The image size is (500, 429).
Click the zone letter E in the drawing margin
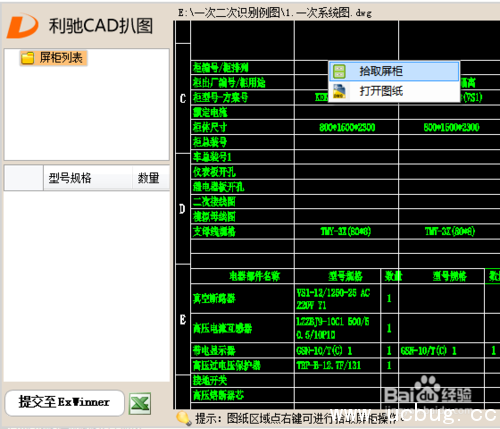tap(183, 320)
